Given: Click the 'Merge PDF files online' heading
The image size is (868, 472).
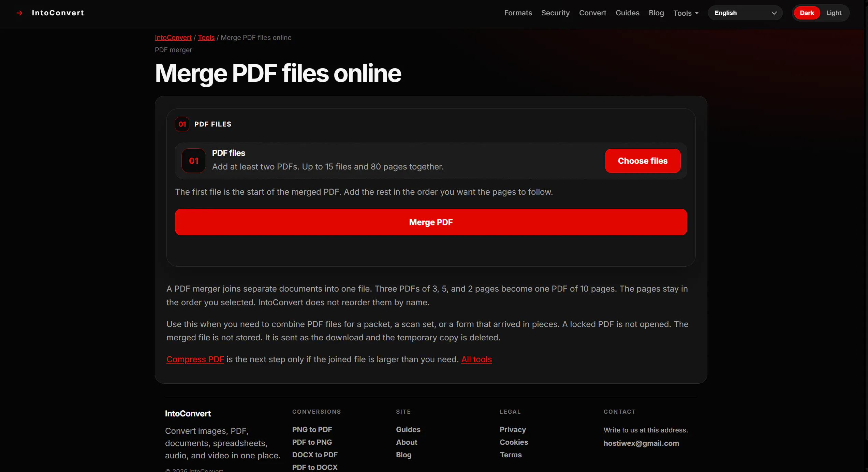Looking at the screenshot, I should [x=278, y=73].
